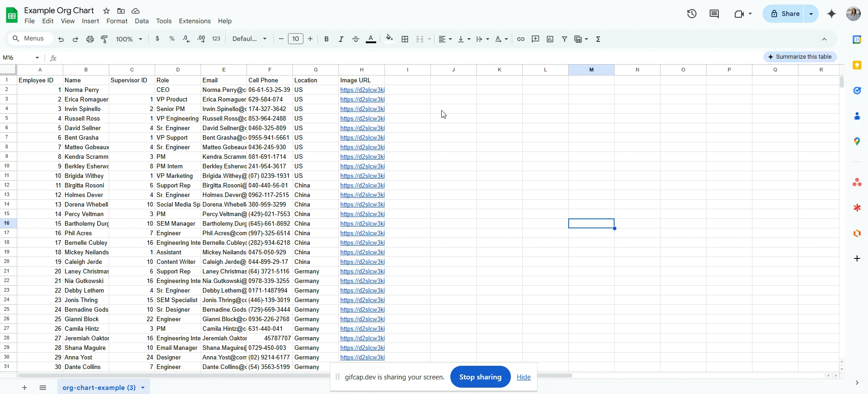The width and height of the screenshot is (868, 394).
Task: Click Stop sharing button
Action: coord(480,377)
